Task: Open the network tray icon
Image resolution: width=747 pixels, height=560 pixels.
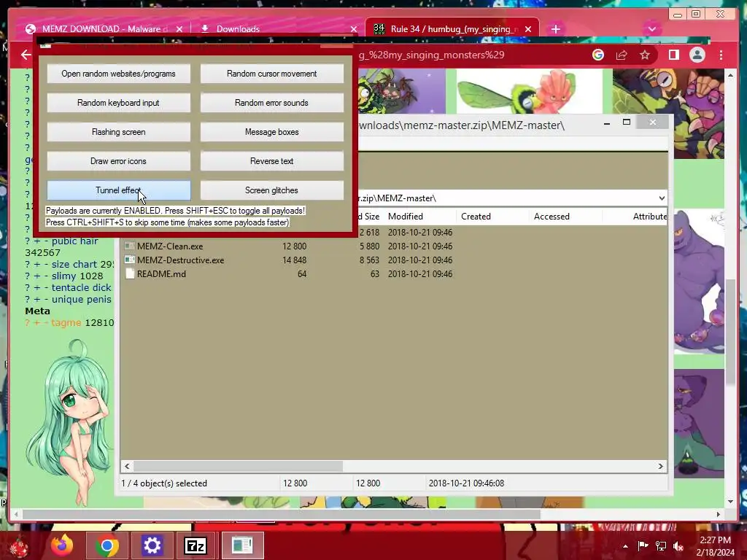Action: click(661, 545)
